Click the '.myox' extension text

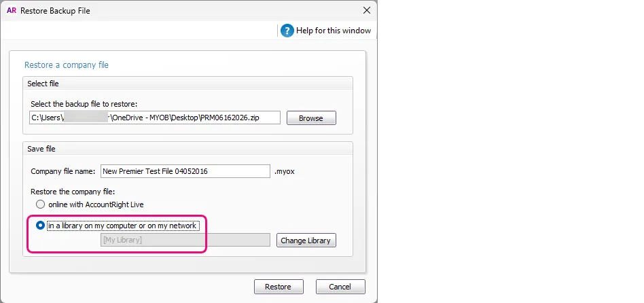coord(285,171)
